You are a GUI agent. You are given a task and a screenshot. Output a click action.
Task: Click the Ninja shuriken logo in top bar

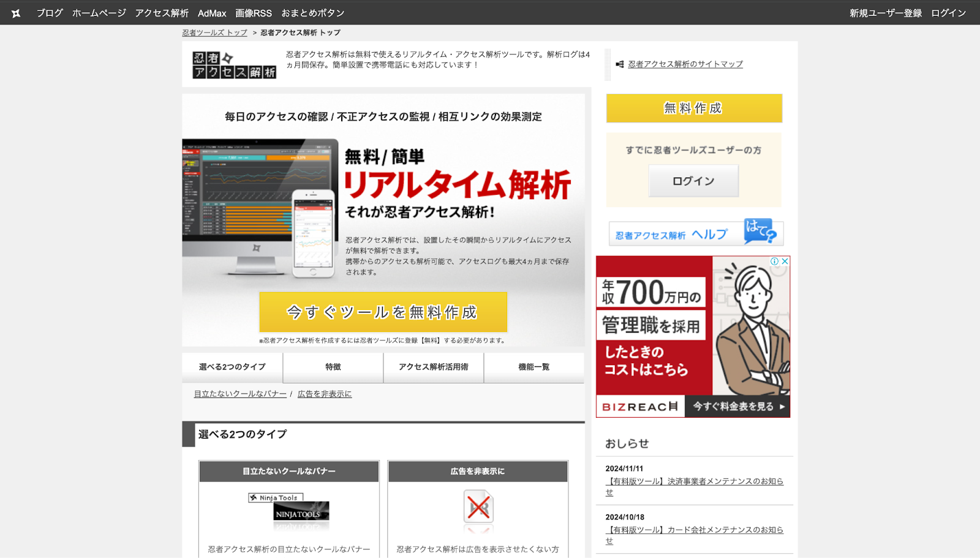16,13
